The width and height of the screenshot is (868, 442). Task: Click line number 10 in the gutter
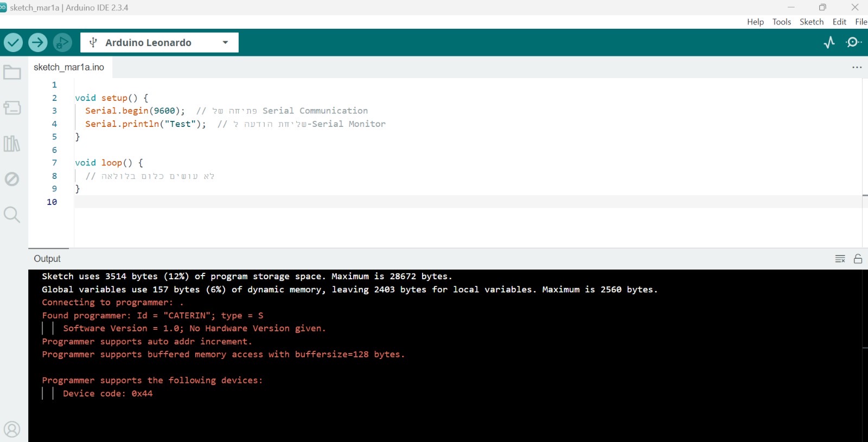tap(52, 202)
